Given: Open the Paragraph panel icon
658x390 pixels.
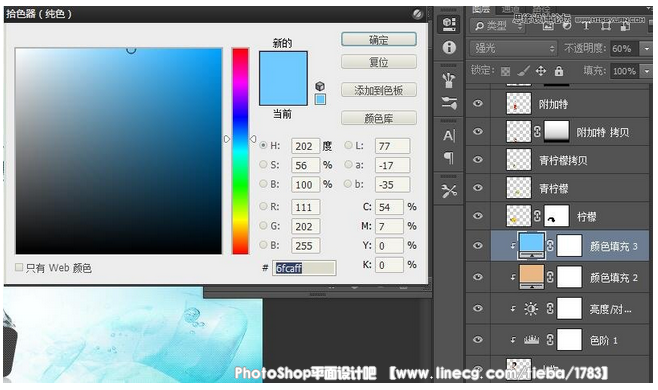Looking at the screenshot, I should [x=449, y=158].
